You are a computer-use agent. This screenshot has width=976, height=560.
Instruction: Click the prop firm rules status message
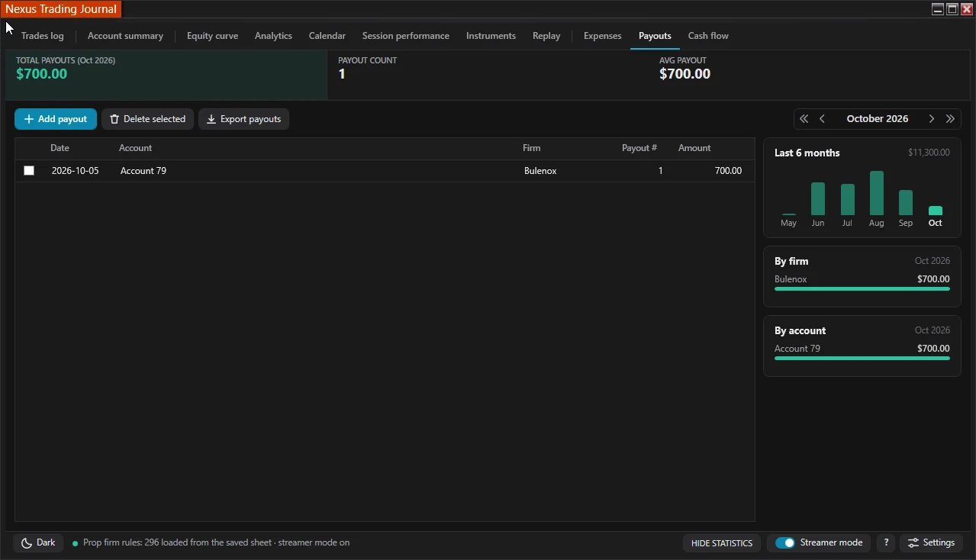[x=217, y=543]
